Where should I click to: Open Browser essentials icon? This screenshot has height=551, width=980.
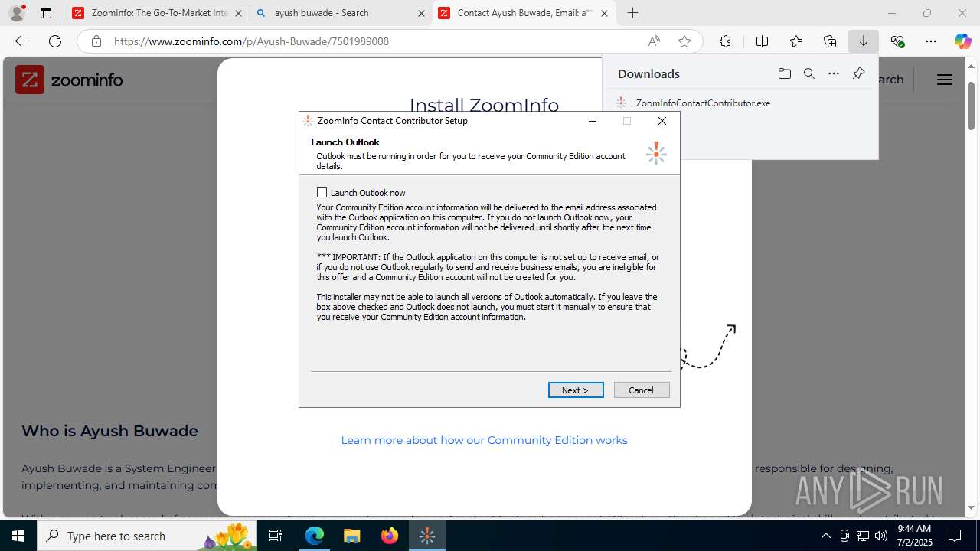coord(897,41)
